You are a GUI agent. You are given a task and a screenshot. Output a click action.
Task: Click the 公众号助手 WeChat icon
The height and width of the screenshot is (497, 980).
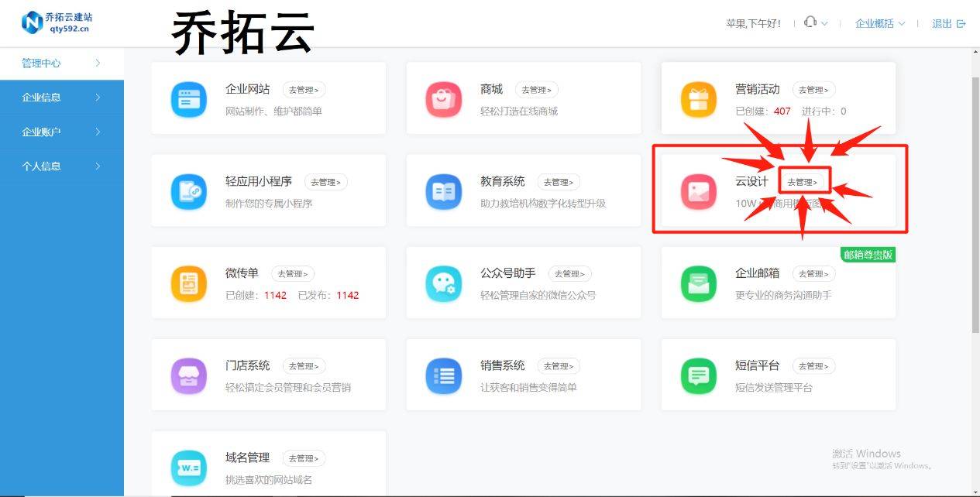(444, 284)
